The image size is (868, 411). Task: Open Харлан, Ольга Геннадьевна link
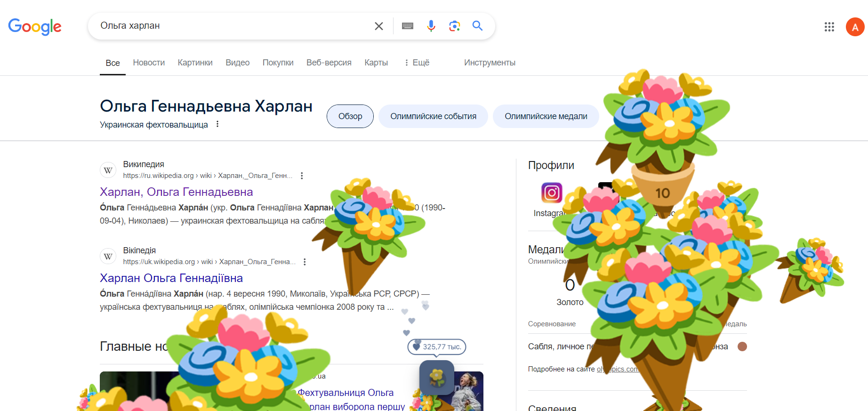[177, 192]
